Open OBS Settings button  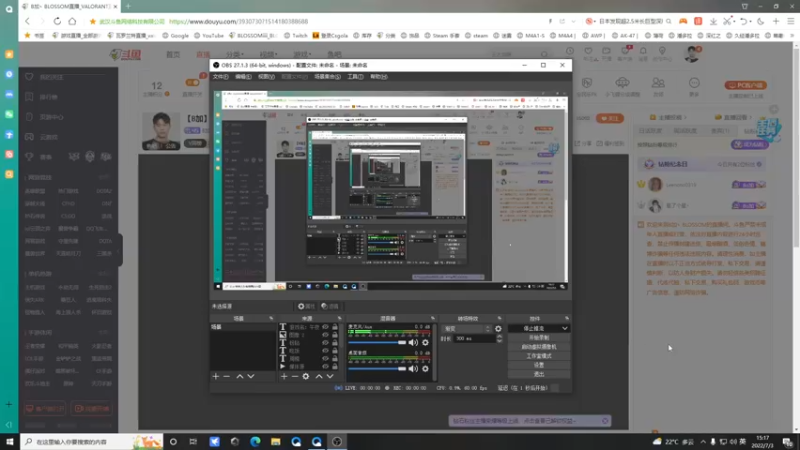pyautogui.click(x=539, y=365)
